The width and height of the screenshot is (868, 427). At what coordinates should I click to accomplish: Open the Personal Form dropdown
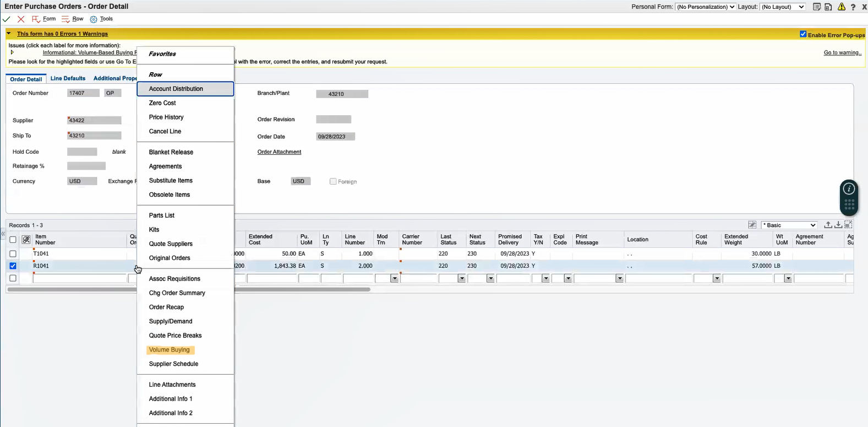[x=706, y=7]
